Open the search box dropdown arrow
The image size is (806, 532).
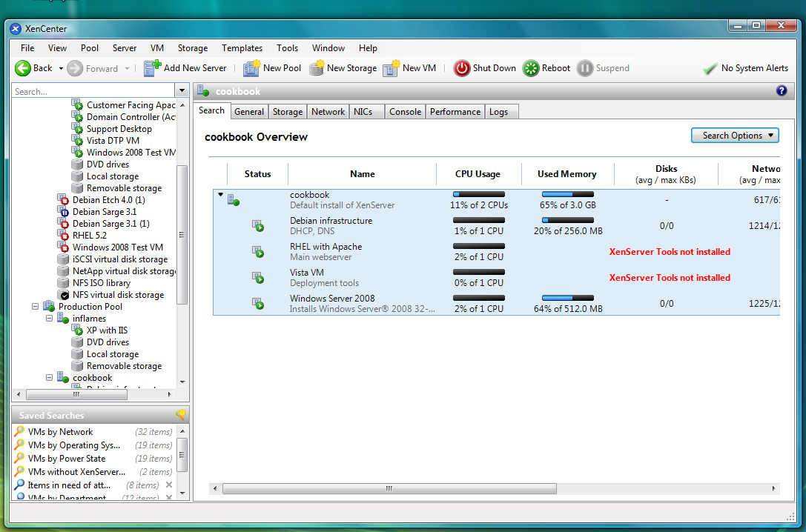point(182,91)
